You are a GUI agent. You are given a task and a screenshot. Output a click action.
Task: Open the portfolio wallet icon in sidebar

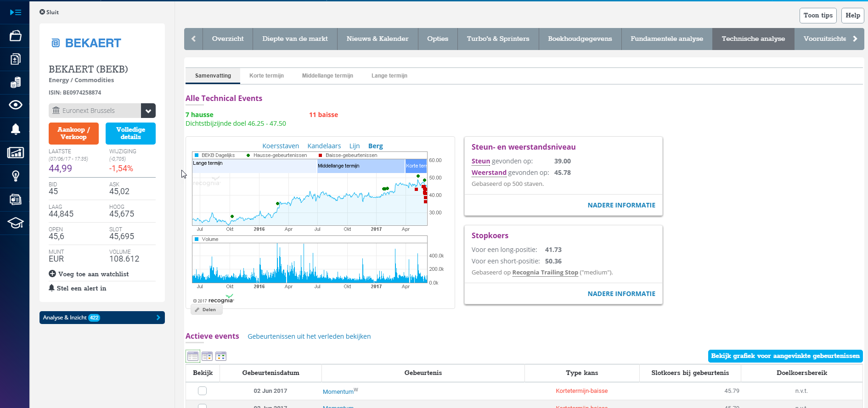pos(16,36)
